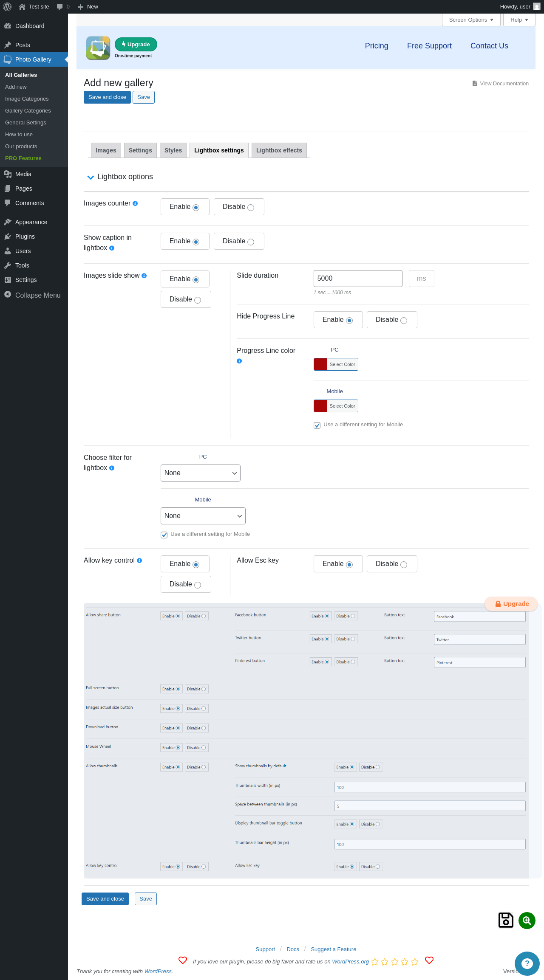544x980 pixels.
Task: Click the floating save disk icon
Action: [506, 920]
